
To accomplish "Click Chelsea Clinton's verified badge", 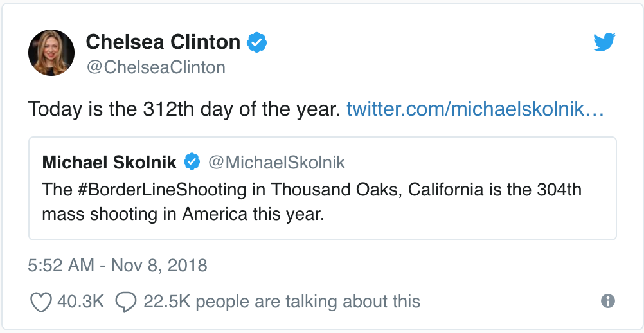I will click(257, 43).
